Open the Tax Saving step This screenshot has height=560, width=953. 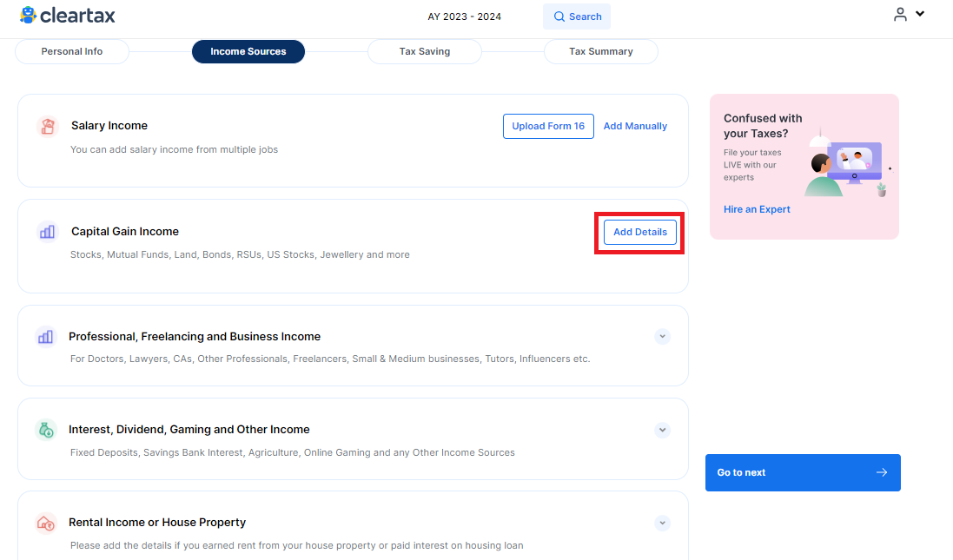424,51
